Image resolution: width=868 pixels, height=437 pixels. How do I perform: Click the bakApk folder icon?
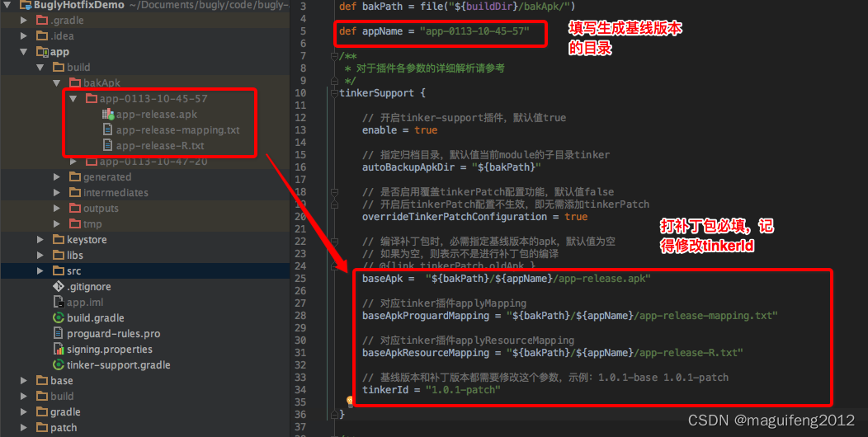(x=75, y=83)
